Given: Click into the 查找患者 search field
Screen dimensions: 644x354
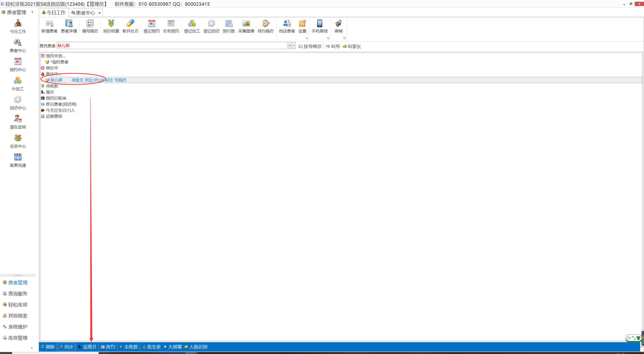Looking at the screenshot, I should pyautogui.click(x=172, y=46).
